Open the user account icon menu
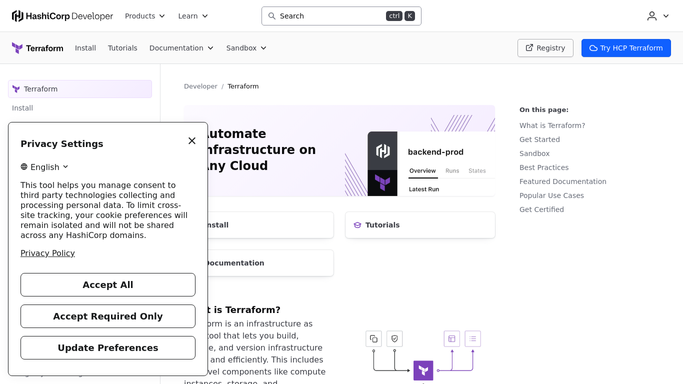683x384 pixels. pos(652,16)
